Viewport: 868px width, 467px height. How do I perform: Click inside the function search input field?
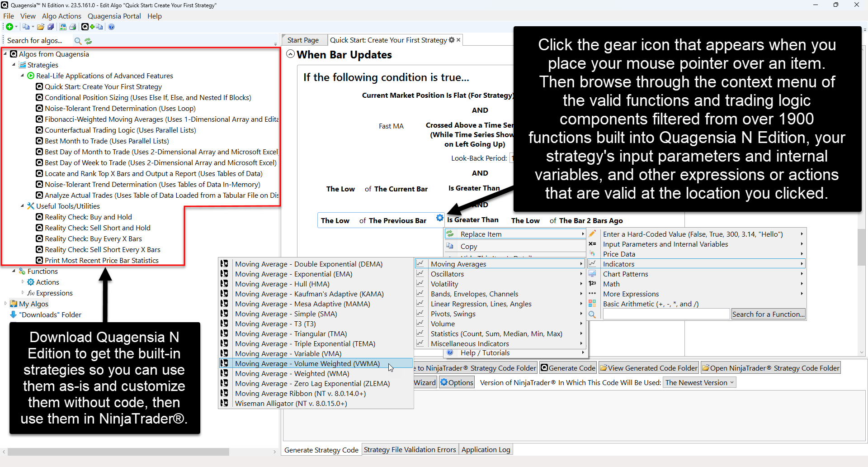(x=665, y=314)
